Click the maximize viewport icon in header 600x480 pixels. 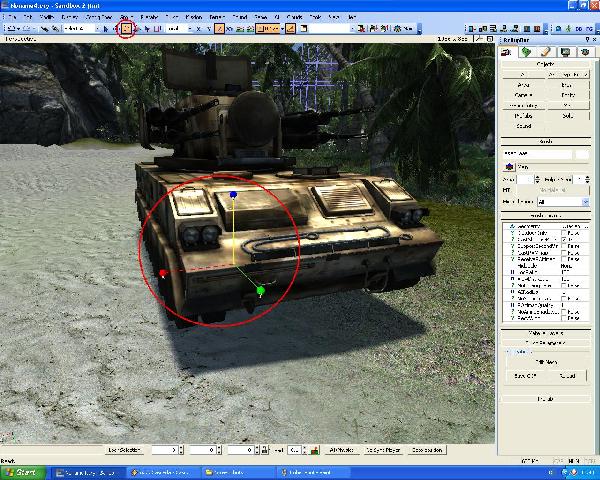coord(490,39)
